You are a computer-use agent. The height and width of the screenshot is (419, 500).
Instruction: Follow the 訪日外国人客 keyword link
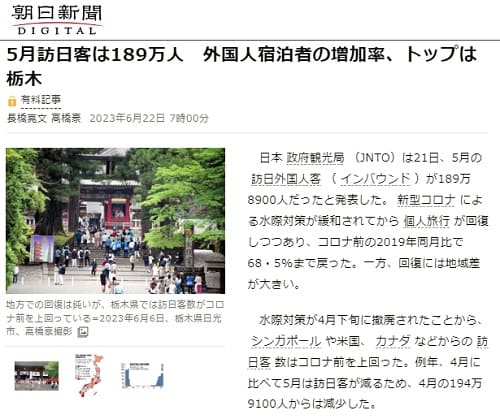coord(286,179)
